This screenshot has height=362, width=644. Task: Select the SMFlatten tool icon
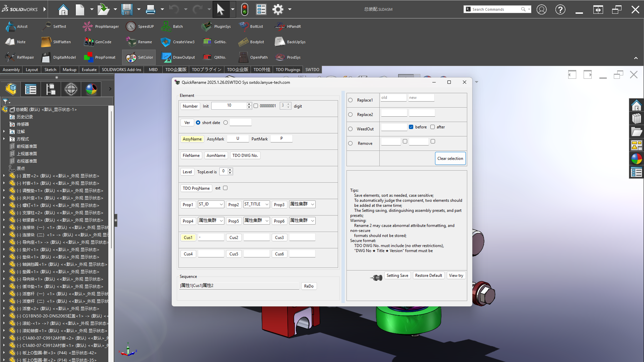click(x=46, y=42)
